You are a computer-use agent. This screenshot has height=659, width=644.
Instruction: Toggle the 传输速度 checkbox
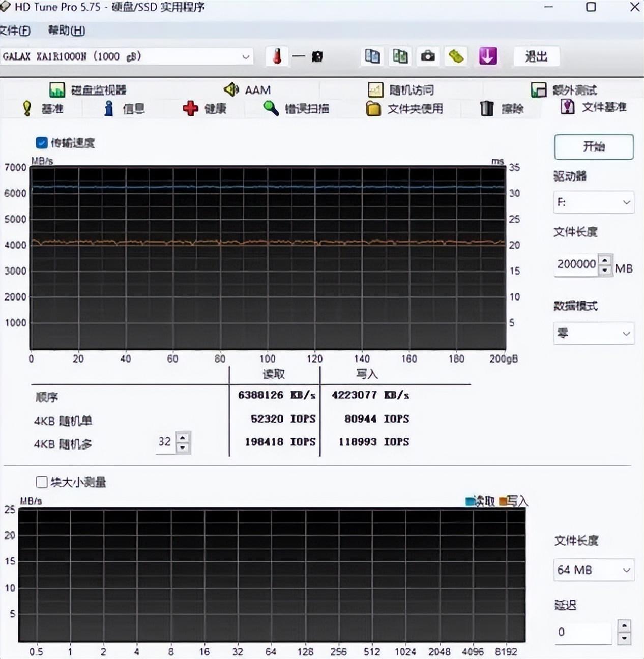[42, 143]
